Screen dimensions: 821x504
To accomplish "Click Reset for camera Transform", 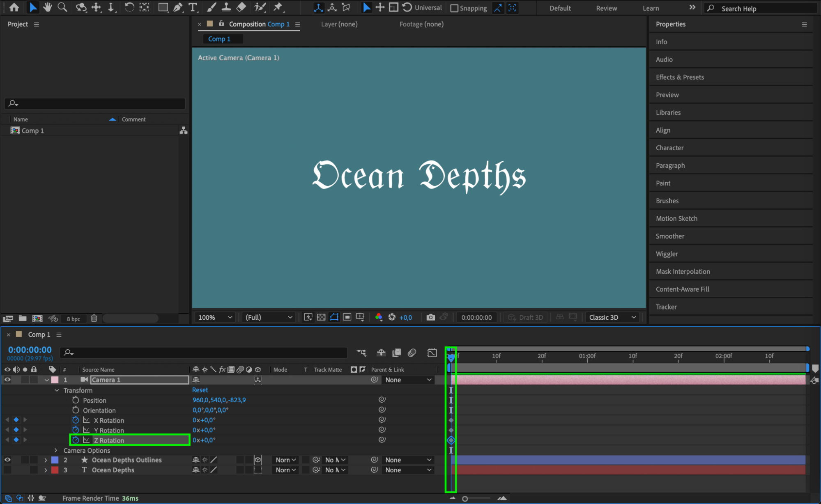I will [200, 390].
